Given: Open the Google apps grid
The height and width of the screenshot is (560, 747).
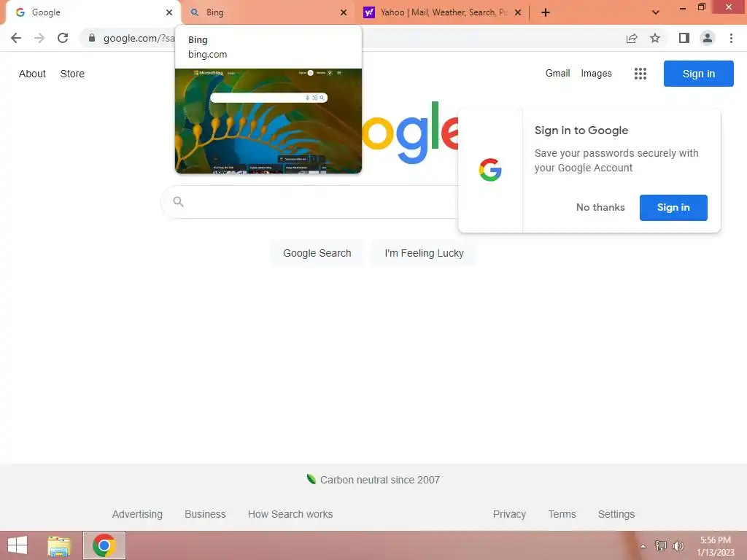Looking at the screenshot, I should [x=640, y=74].
